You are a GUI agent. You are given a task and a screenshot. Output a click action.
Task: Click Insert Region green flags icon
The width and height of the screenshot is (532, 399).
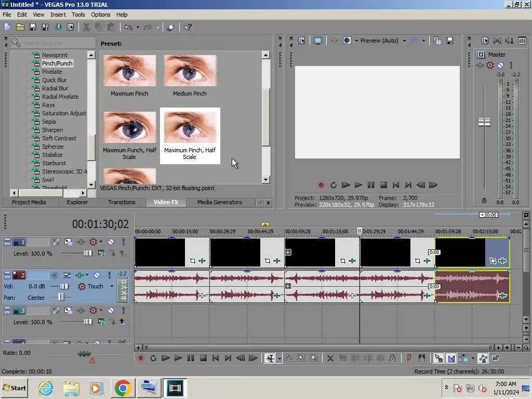pos(422,358)
